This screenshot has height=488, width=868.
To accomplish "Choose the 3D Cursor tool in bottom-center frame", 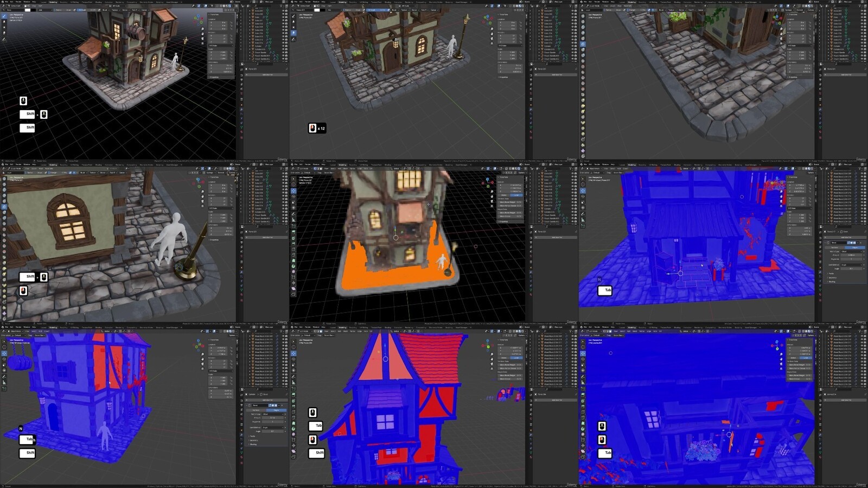I will [x=293, y=347].
